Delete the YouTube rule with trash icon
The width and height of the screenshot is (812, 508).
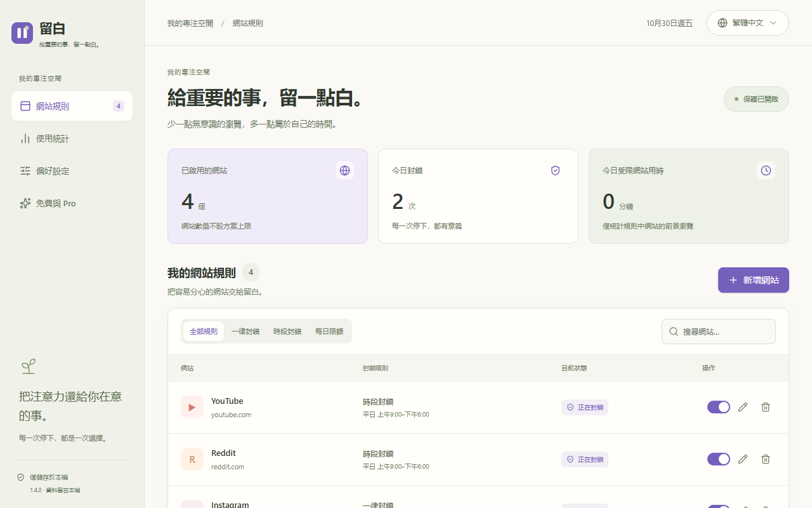coord(766,407)
